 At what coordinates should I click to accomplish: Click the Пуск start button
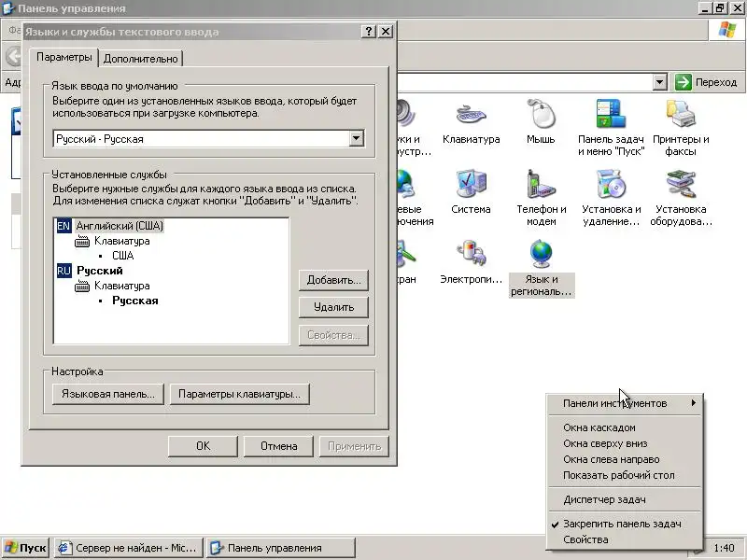tap(25, 548)
